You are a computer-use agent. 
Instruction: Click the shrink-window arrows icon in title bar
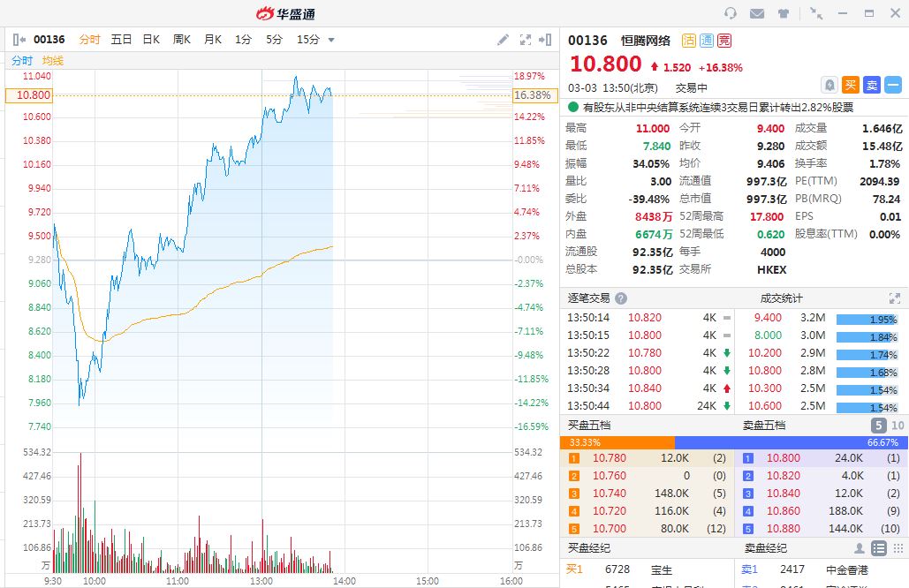(816, 13)
